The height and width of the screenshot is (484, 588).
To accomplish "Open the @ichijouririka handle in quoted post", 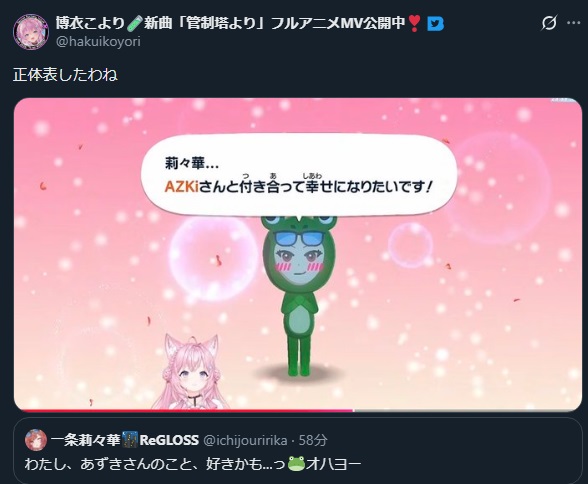I will point(245,440).
